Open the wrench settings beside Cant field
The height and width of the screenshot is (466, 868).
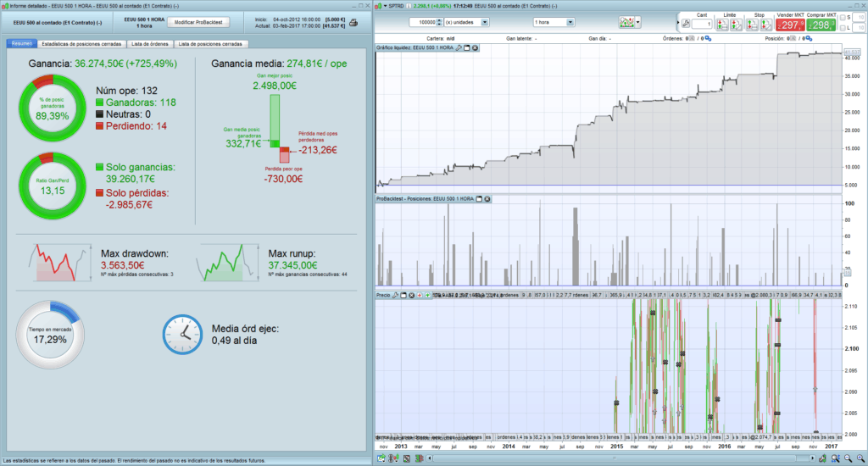pos(686,23)
